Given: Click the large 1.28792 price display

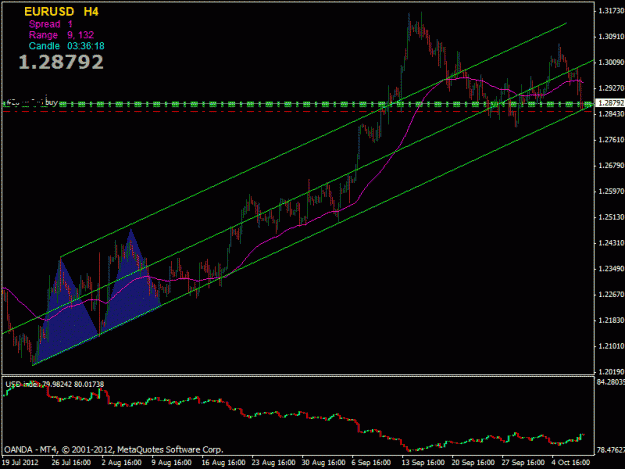Looking at the screenshot, I should 61,62.
